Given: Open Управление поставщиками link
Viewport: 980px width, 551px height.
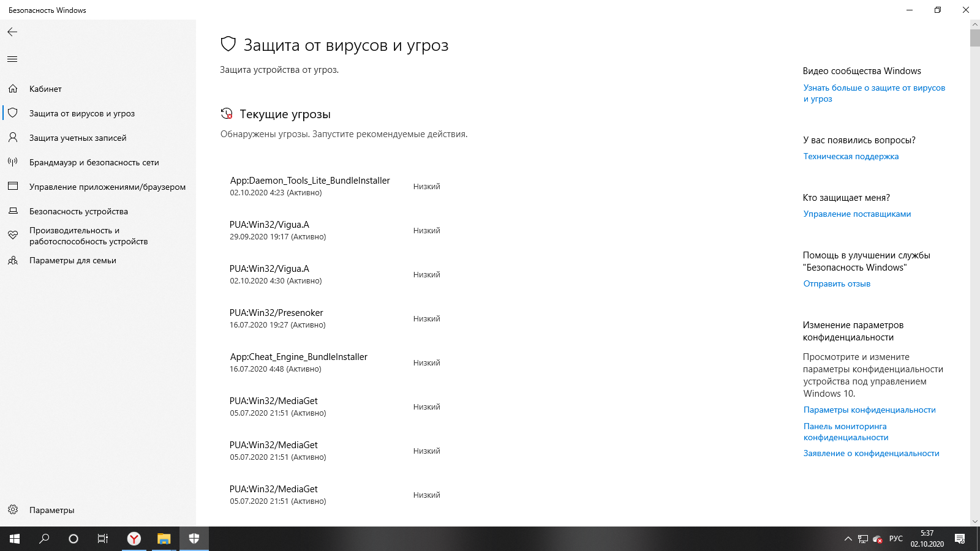Looking at the screenshot, I should [857, 214].
